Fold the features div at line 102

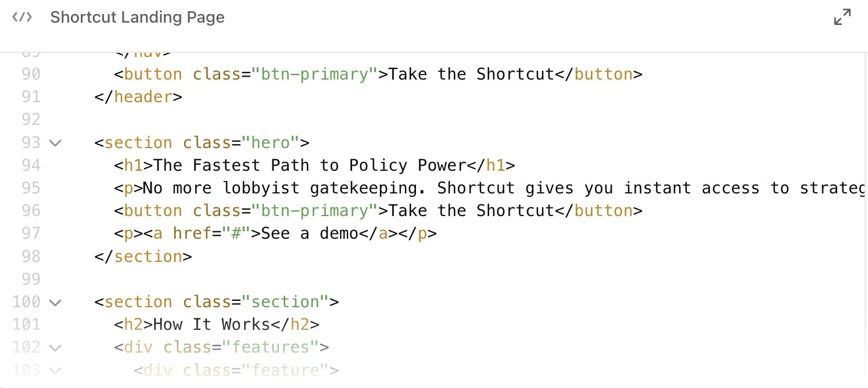coord(55,348)
